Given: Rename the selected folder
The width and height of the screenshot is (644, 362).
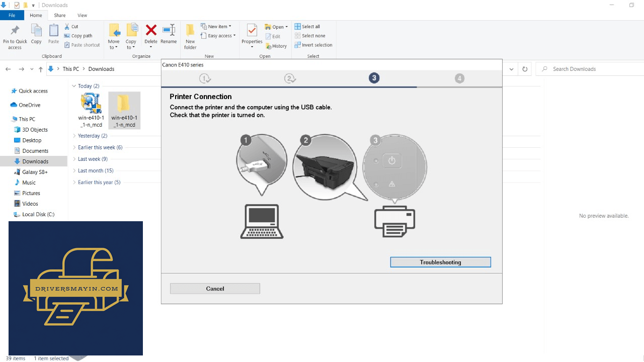Looking at the screenshot, I should coord(169,34).
